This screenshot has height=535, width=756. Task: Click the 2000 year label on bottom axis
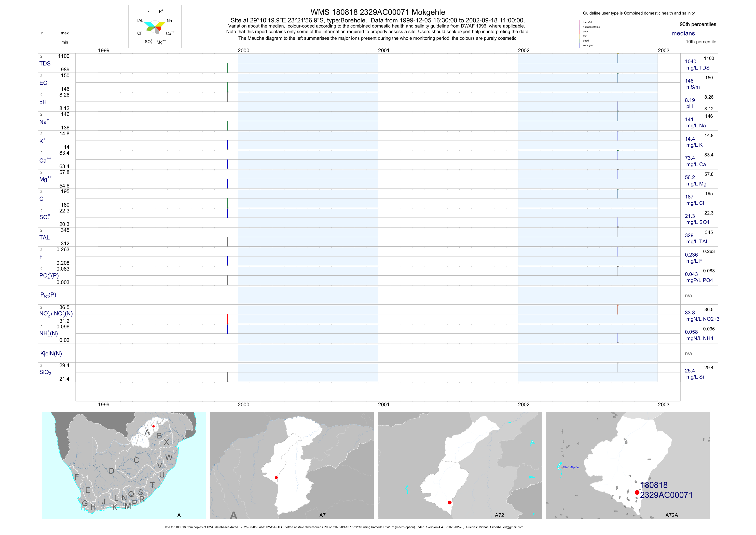(243, 405)
